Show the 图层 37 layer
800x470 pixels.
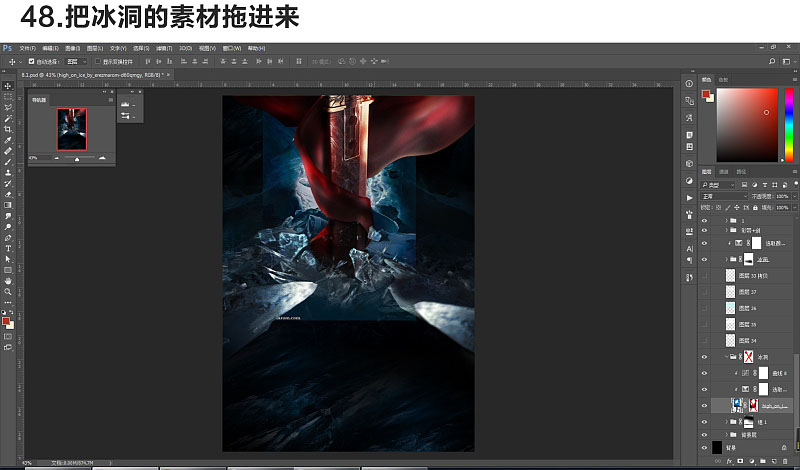(705, 292)
